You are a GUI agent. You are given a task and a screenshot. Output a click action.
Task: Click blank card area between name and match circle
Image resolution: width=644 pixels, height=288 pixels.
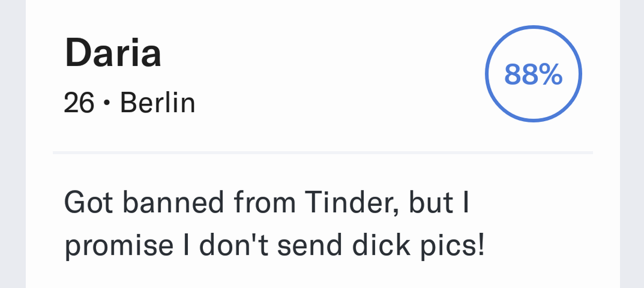(x=322, y=75)
